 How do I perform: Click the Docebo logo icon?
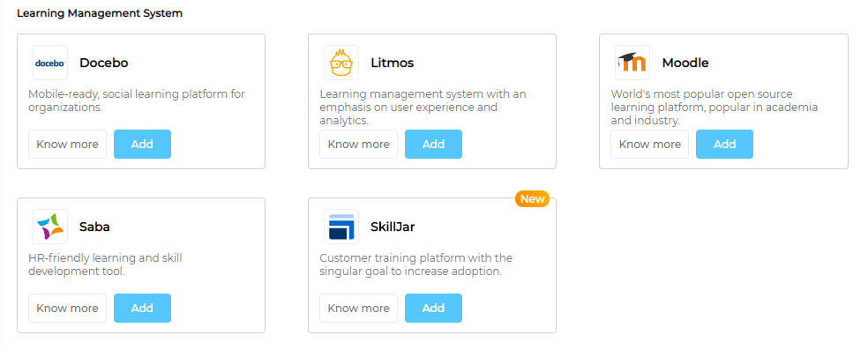(x=50, y=63)
